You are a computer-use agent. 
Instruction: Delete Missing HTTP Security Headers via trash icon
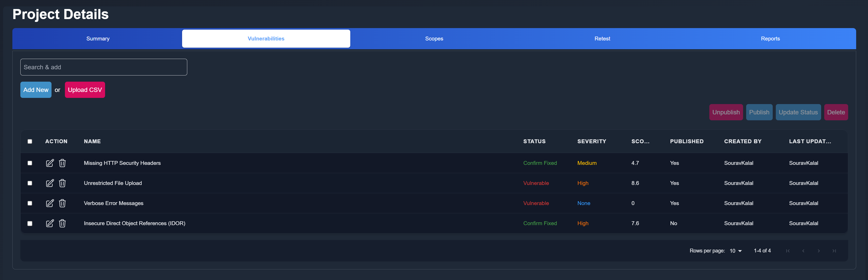pyautogui.click(x=62, y=163)
